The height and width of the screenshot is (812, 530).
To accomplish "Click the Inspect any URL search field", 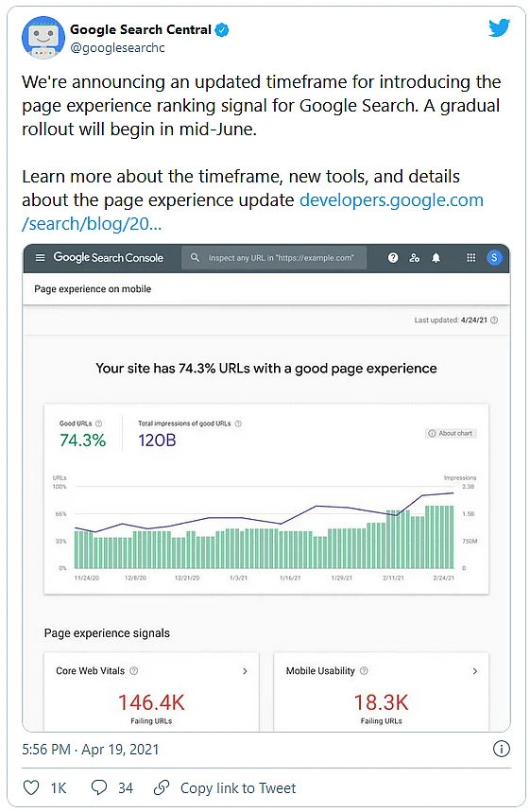I will 274,257.
